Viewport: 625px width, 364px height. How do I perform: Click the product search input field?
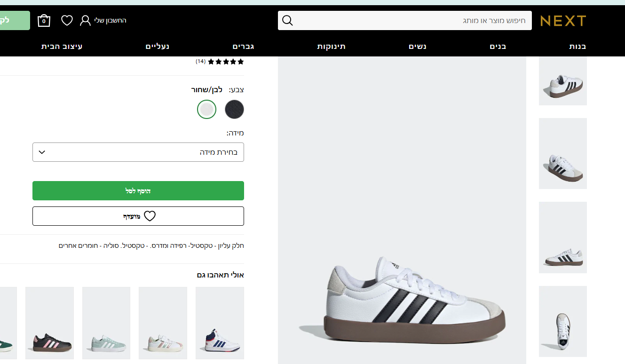409,21
